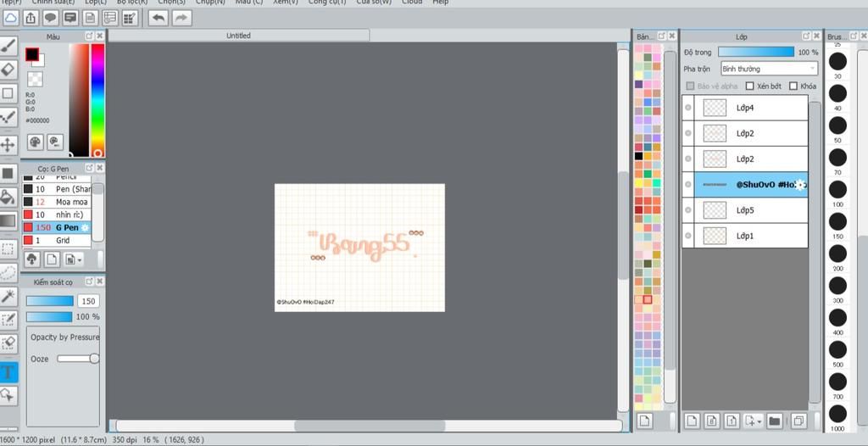The image size is (868, 446).
Task: Toggle visibility of layer Lớp1
Action: [x=688, y=236]
